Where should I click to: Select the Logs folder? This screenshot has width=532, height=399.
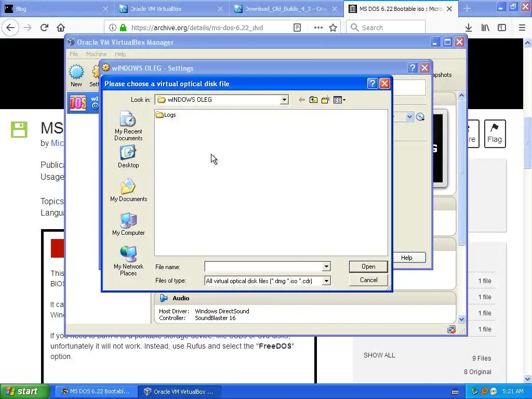tap(166, 115)
